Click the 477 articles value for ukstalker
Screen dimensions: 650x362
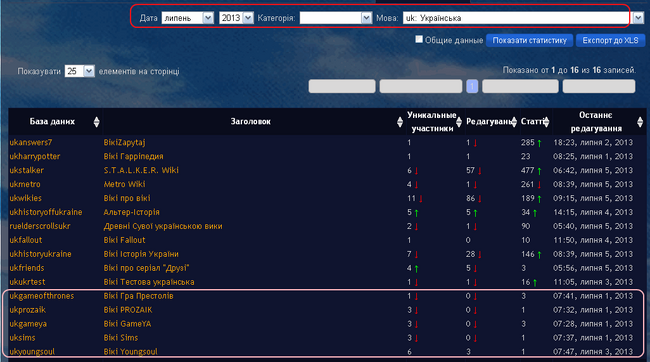(527, 170)
